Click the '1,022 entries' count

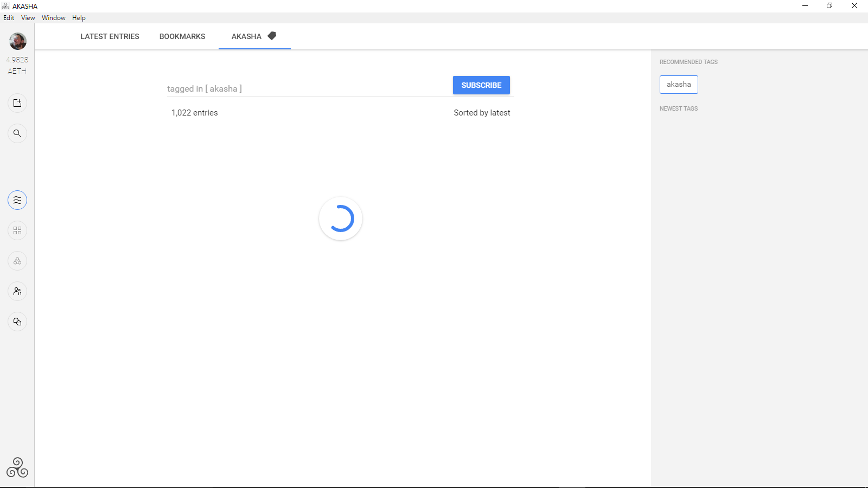(x=195, y=113)
